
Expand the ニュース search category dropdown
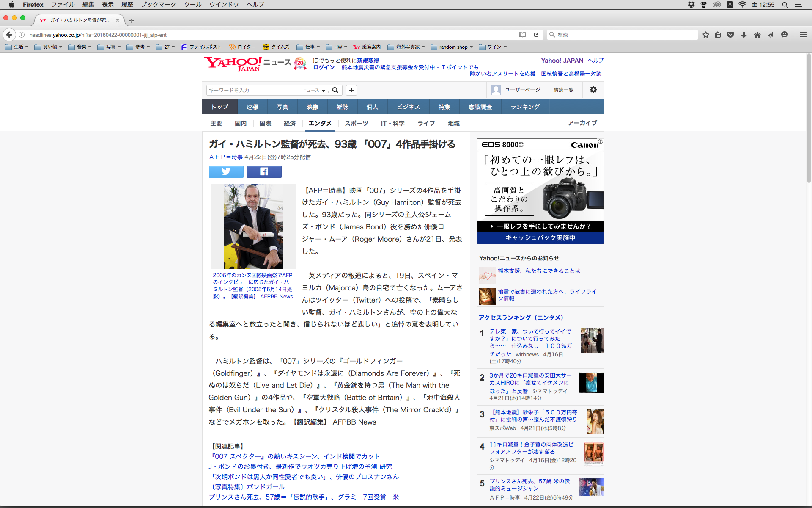point(314,90)
